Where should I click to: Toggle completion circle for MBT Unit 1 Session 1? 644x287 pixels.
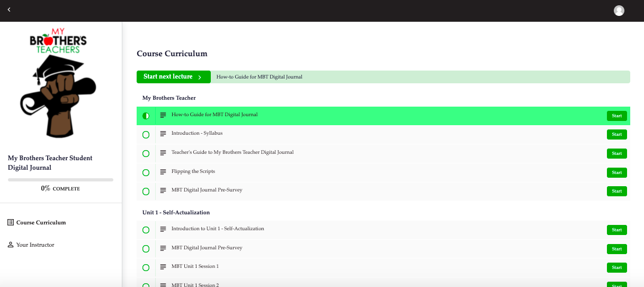pyautogui.click(x=146, y=268)
